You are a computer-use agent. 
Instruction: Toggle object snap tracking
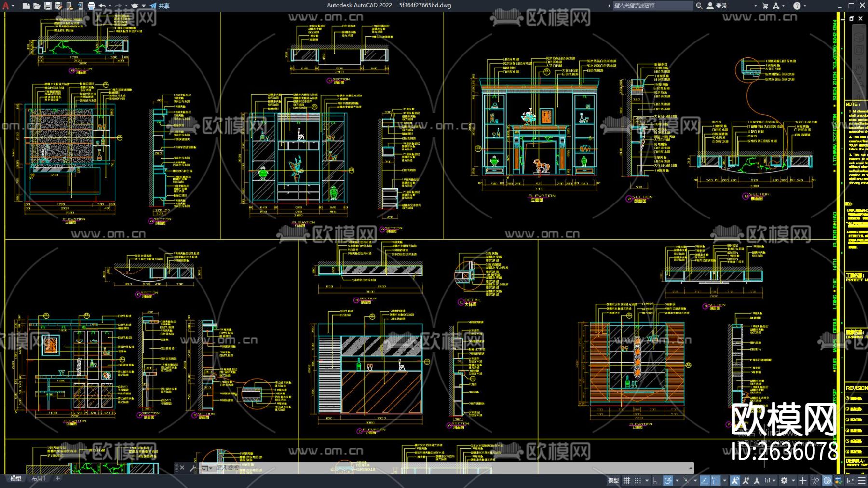[705, 480]
